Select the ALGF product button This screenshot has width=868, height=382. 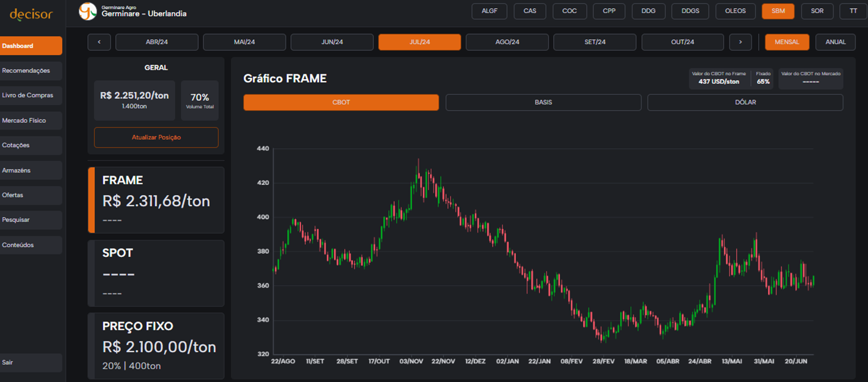point(489,11)
